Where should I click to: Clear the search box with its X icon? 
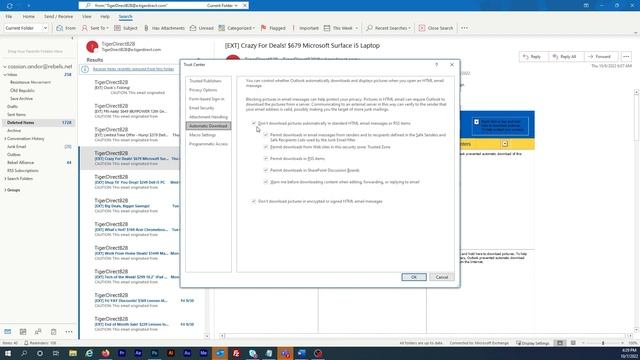(x=244, y=6)
